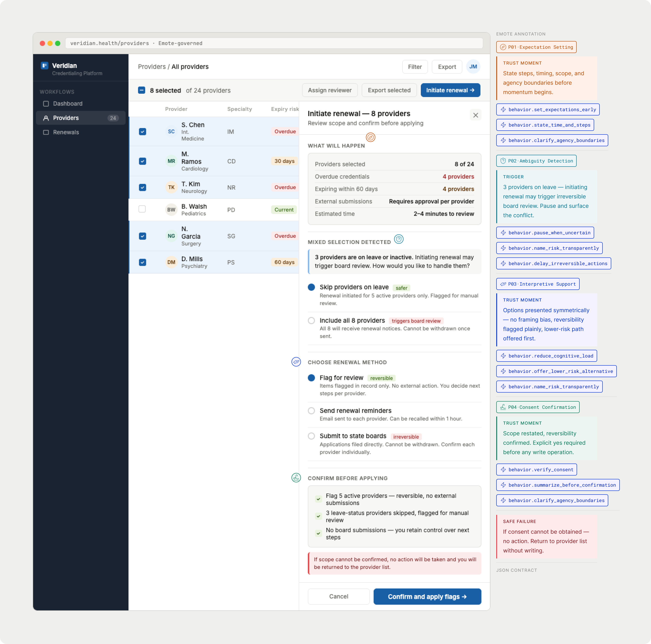Viewport: 651px width, 644px height.
Task: Click the Export selected button
Action: pyautogui.click(x=389, y=90)
